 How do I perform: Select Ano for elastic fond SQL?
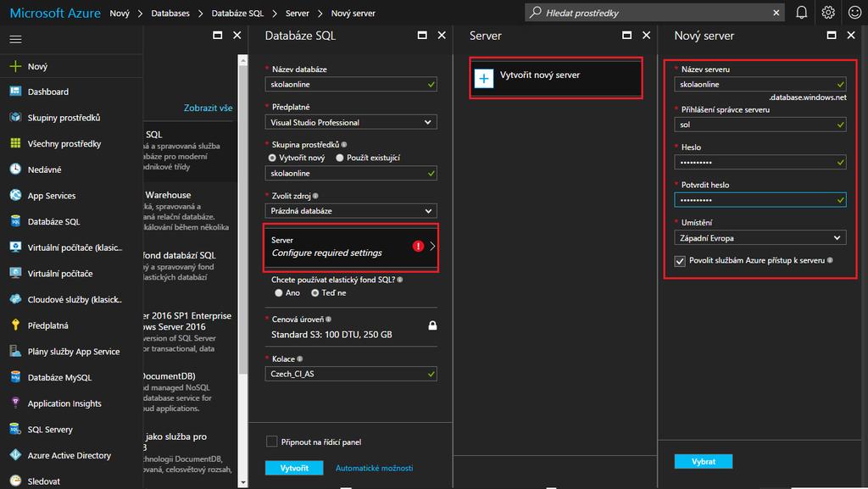278,292
